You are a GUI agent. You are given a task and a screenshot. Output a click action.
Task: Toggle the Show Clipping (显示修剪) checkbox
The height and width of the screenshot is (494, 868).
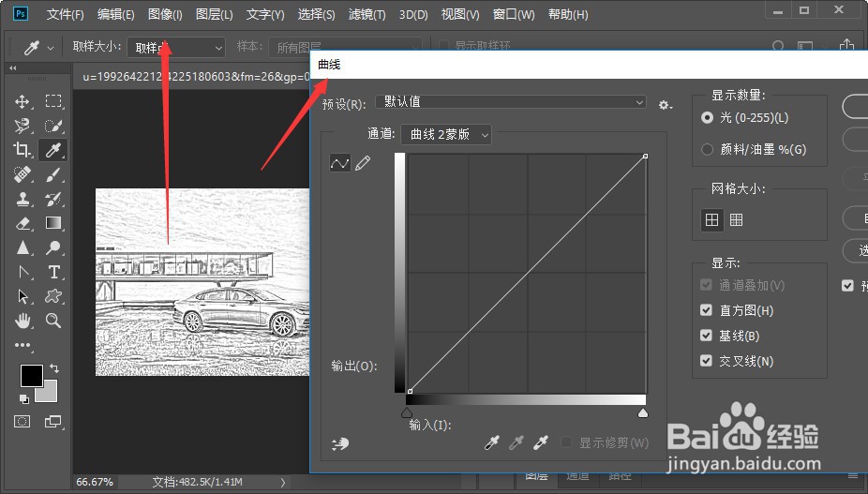[x=566, y=442]
